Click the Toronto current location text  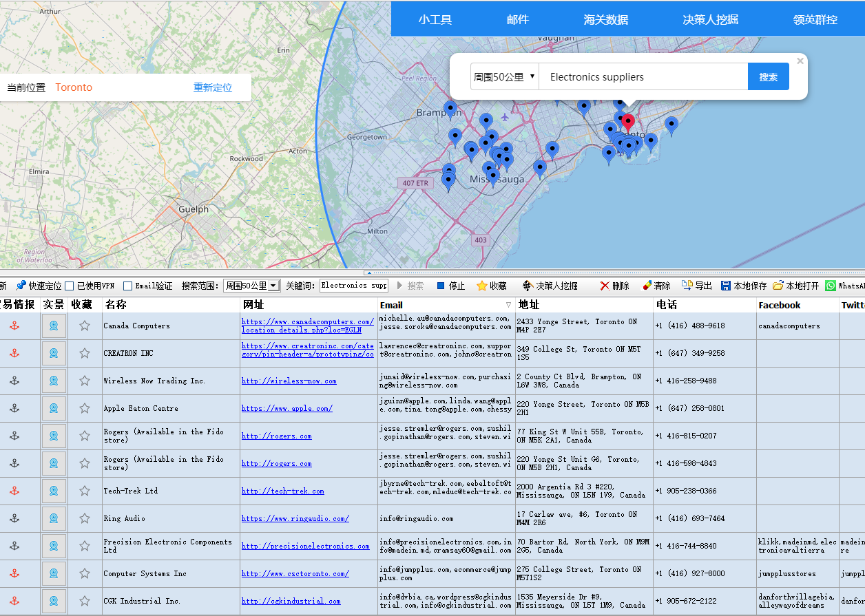(x=74, y=87)
